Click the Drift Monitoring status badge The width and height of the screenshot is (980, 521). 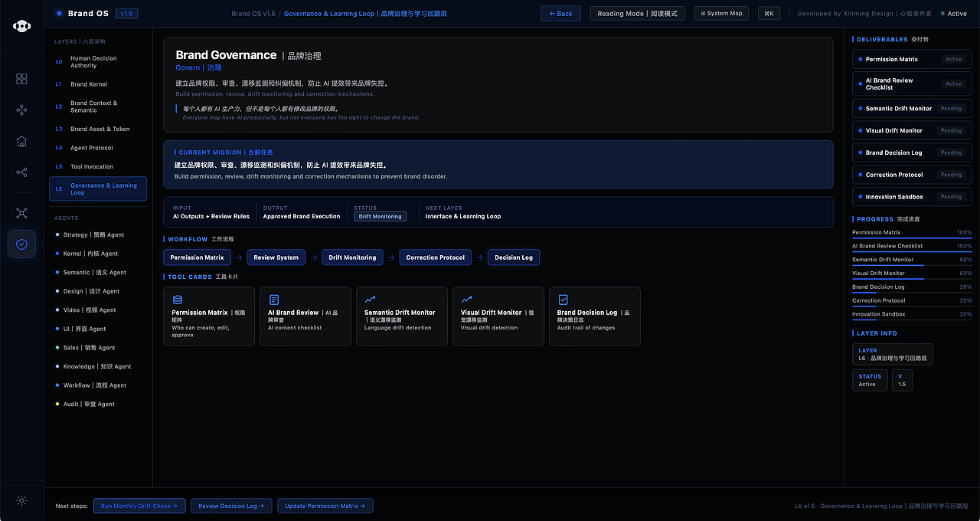[x=381, y=216]
